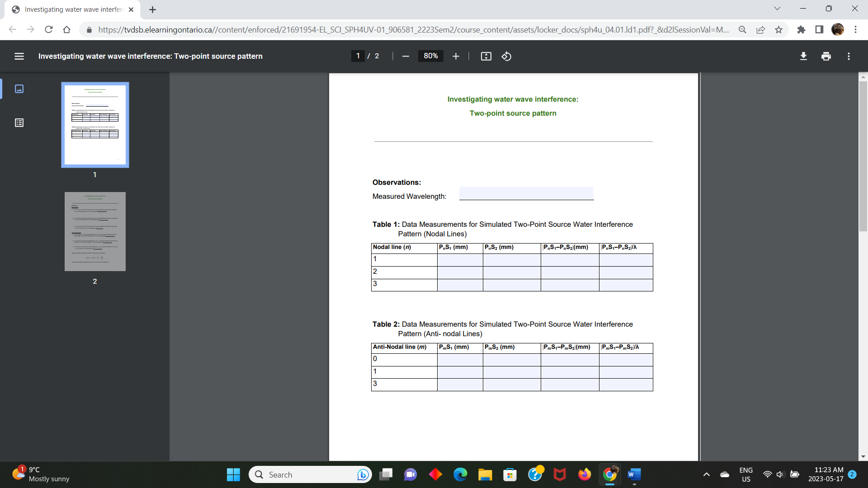Navigate back with the back arrow
The width and height of the screenshot is (868, 488).
tap(12, 29)
